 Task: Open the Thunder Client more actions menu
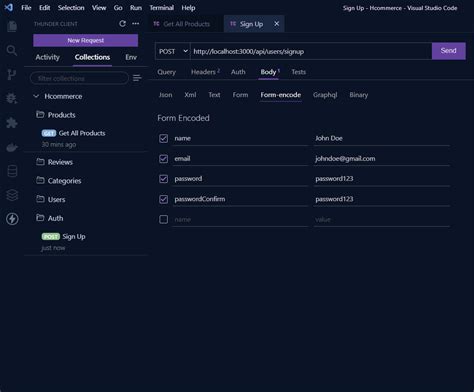[136, 24]
